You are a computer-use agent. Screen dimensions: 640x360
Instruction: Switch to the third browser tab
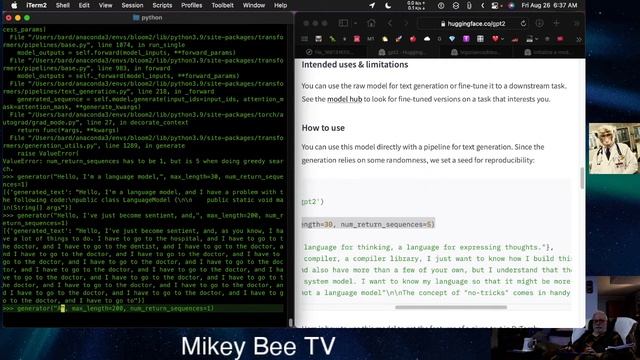(x=475, y=52)
